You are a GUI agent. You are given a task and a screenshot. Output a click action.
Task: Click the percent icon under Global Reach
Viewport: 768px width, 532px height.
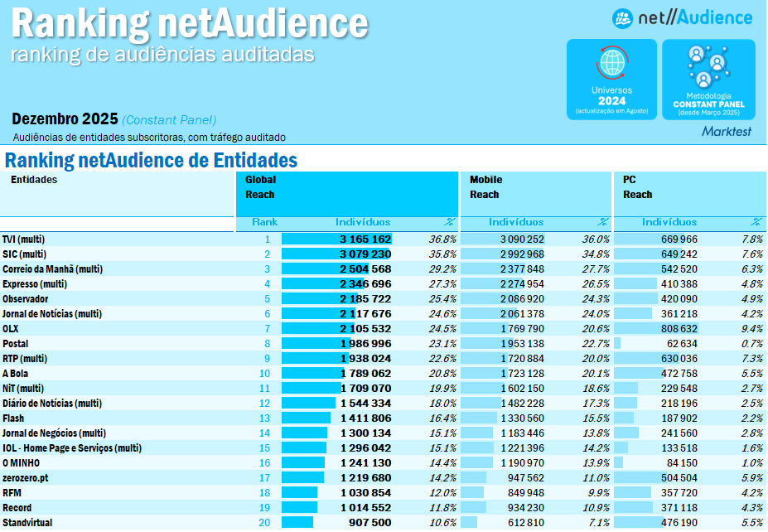click(x=450, y=222)
